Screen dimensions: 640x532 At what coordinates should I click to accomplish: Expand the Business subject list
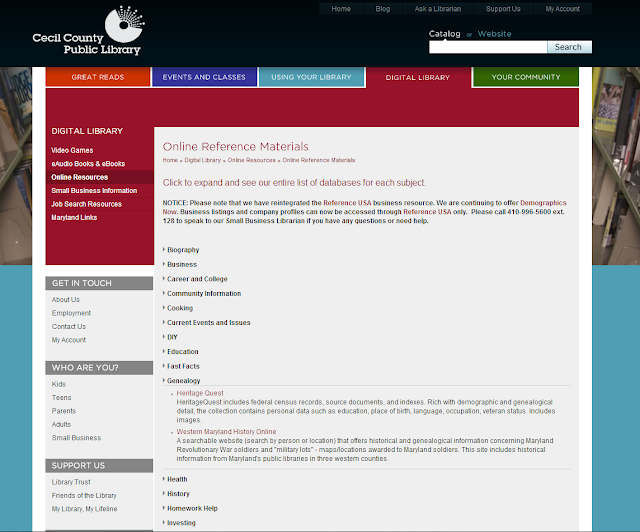click(x=182, y=265)
